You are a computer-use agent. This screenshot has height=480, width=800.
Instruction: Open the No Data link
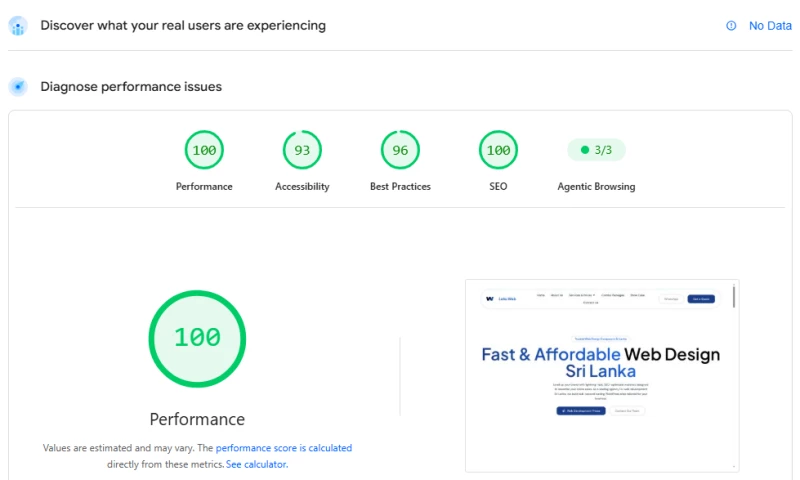770,26
